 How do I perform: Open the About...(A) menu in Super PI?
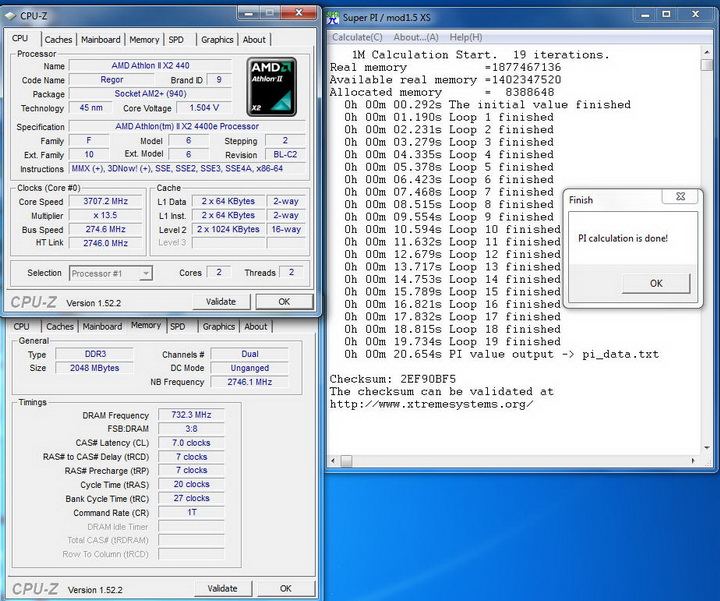point(417,37)
